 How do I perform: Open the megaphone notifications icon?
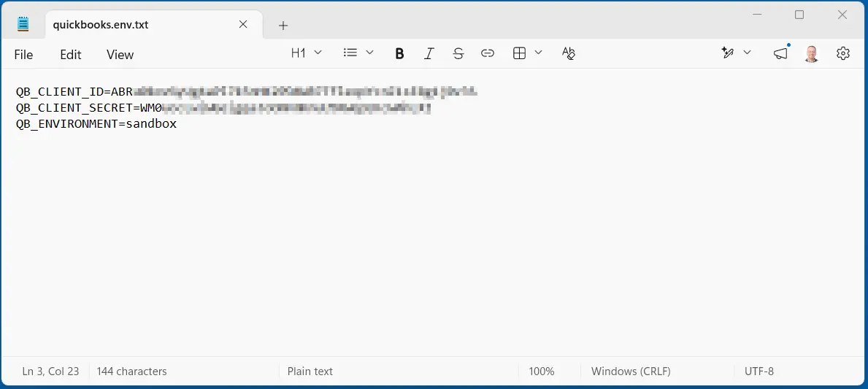(780, 53)
